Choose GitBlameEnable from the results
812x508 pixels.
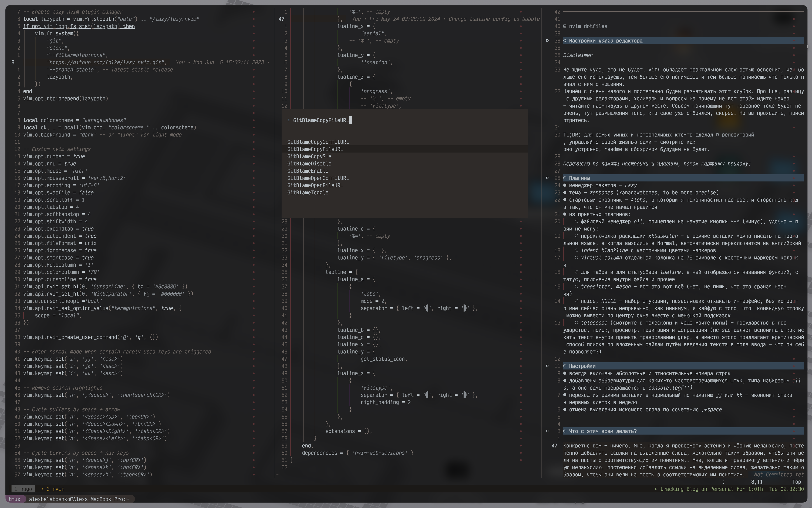(x=308, y=171)
